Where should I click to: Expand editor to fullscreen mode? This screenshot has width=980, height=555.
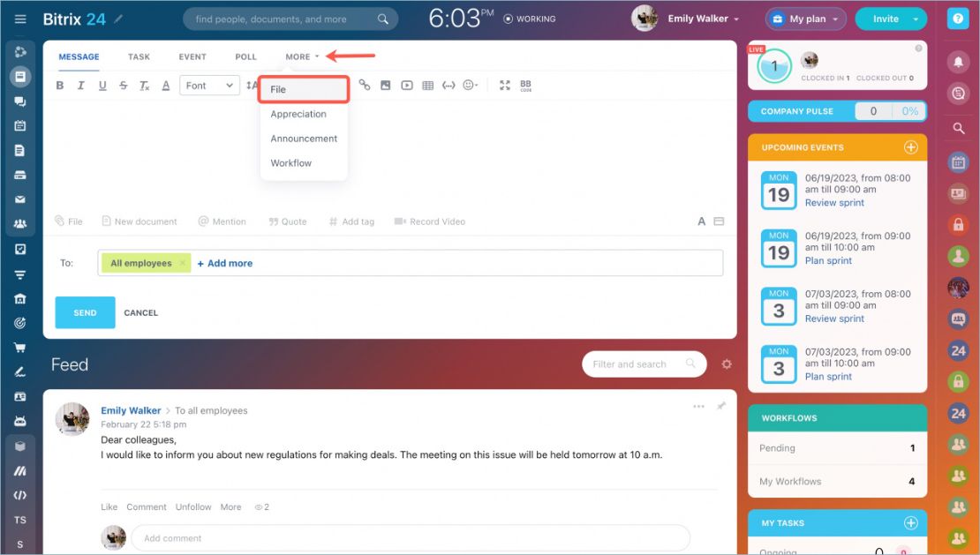505,85
